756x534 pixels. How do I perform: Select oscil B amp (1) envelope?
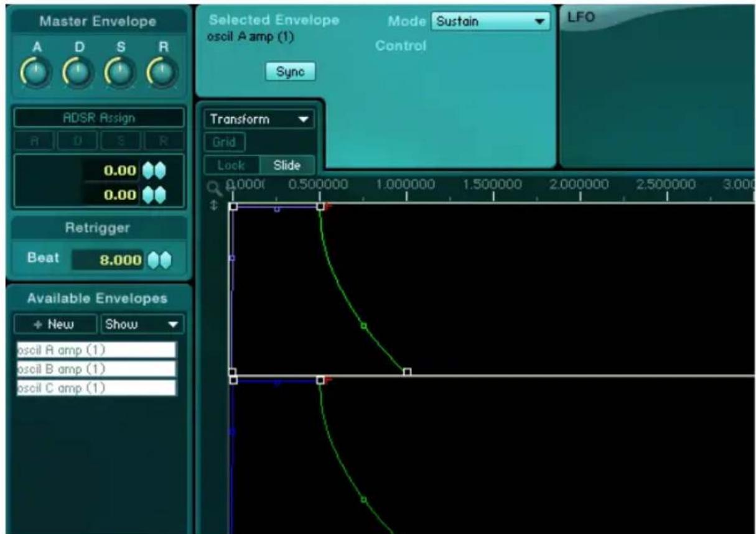pos(96,369)
